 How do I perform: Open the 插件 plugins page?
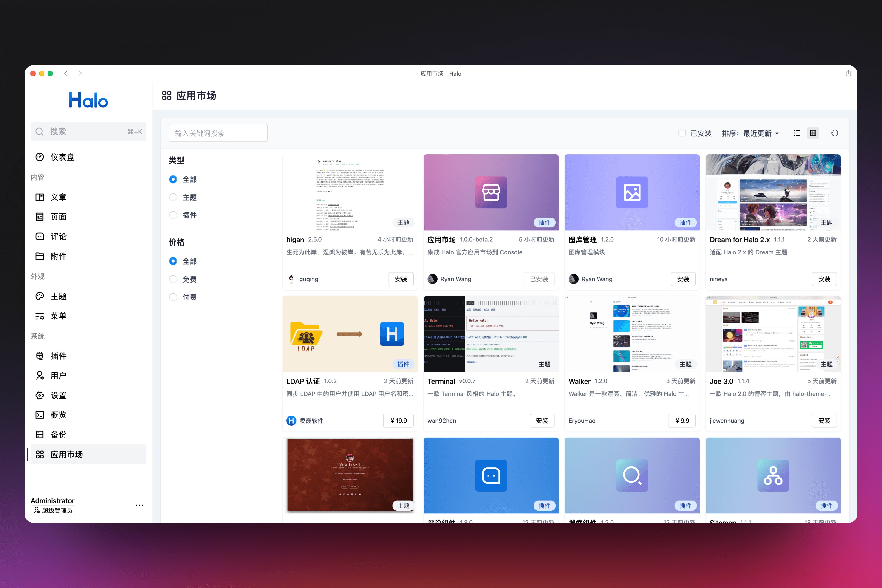tap(59, 356)
